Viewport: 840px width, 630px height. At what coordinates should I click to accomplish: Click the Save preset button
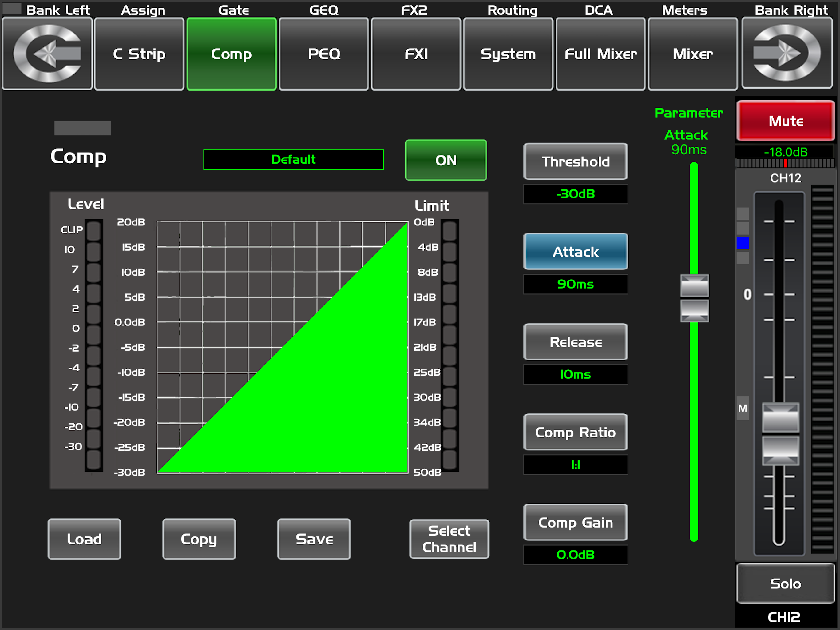[x=314, y=539]
